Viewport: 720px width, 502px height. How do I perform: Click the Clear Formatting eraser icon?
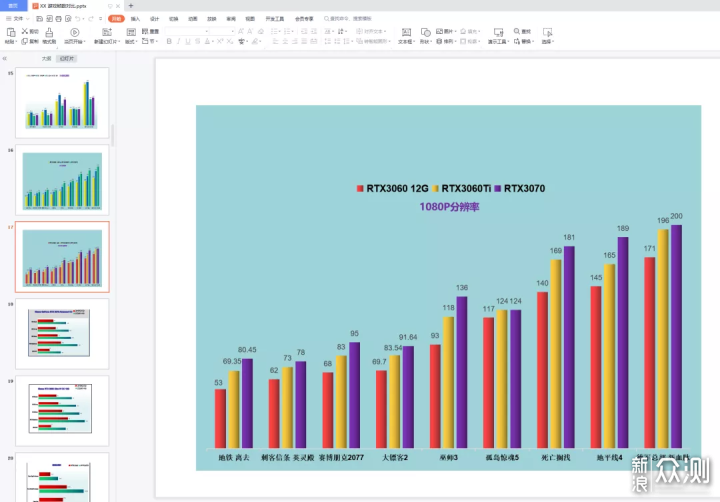[260, 31]
